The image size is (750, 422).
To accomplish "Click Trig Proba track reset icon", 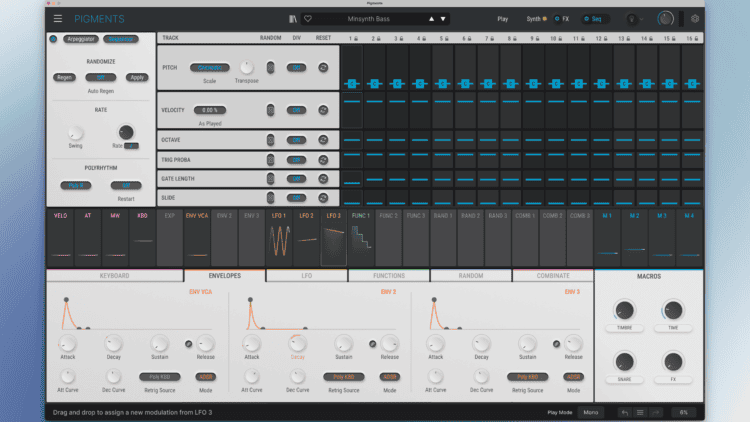I will point(323,160).
